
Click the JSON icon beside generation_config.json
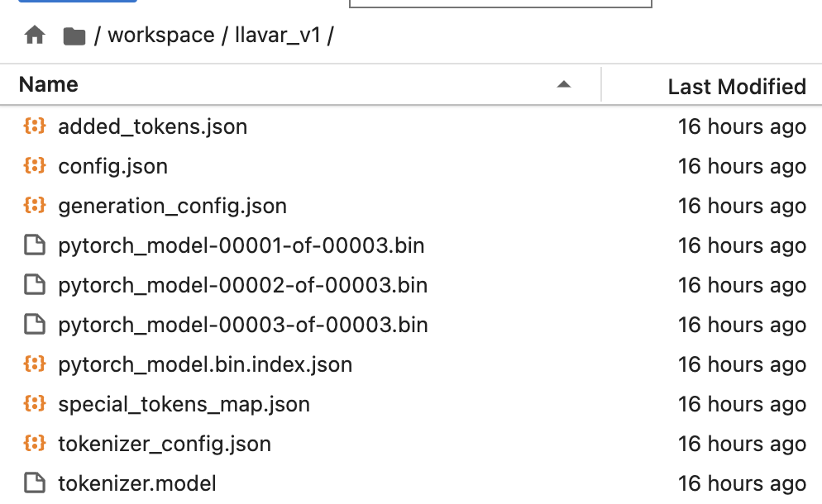34,206
